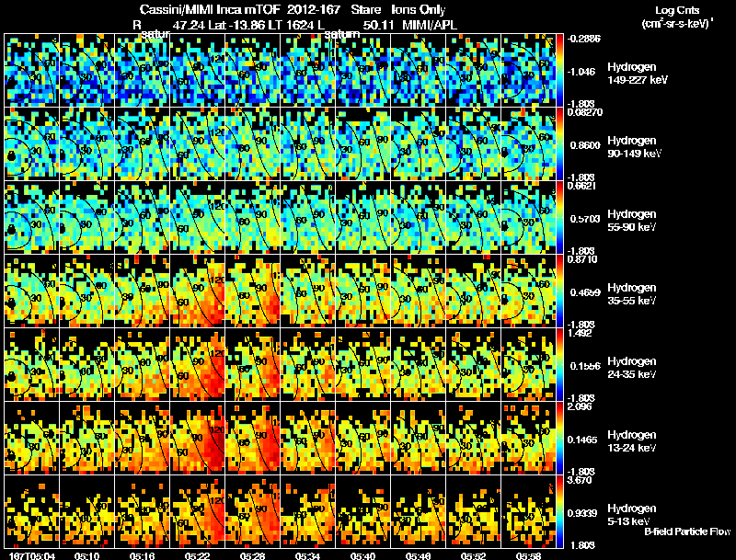The image size is (736, 560).
Task: Click the 05:22 time axis label
Action: click(x=198, y=555)
